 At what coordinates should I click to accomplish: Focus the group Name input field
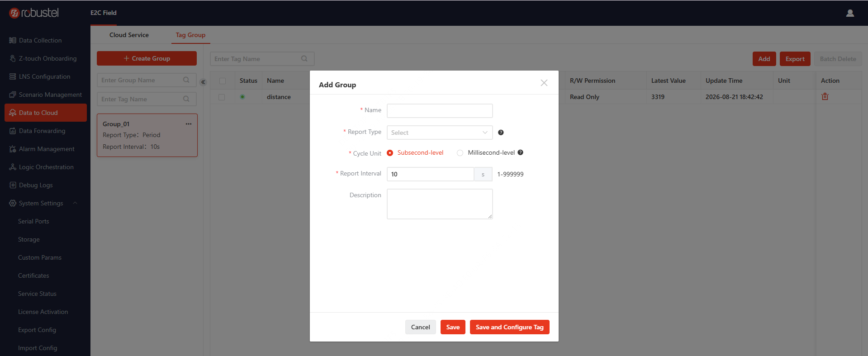440,111
